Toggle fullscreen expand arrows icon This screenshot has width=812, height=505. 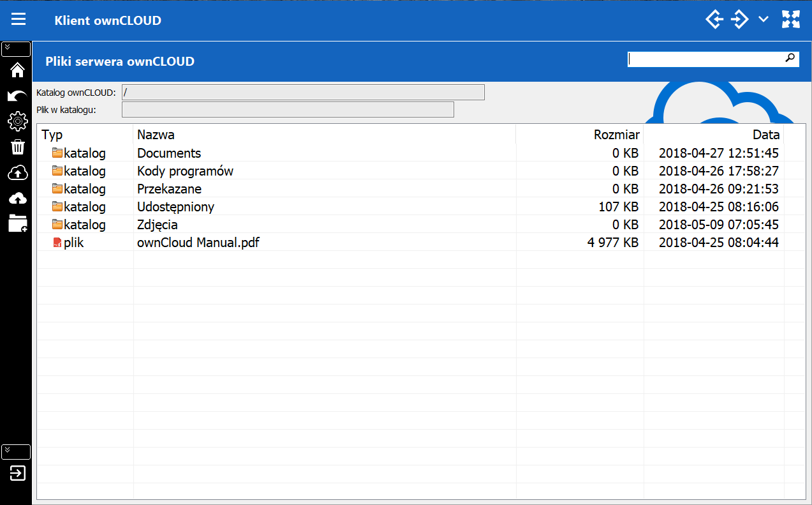[791, 20]
